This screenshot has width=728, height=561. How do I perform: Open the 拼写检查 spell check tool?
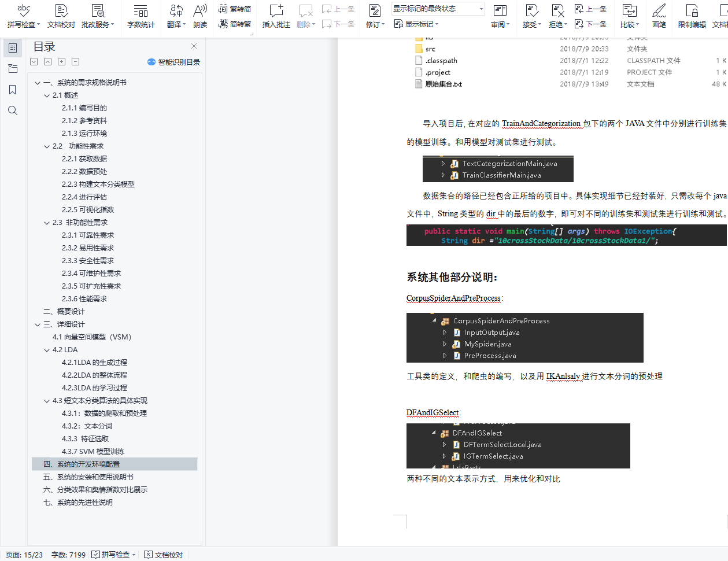[24, 16]
